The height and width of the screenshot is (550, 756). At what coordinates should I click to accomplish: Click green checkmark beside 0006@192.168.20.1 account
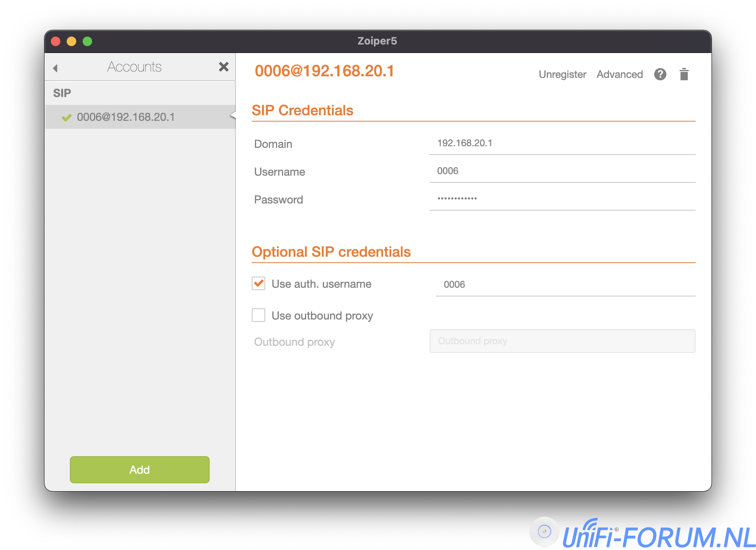point(67,117)
